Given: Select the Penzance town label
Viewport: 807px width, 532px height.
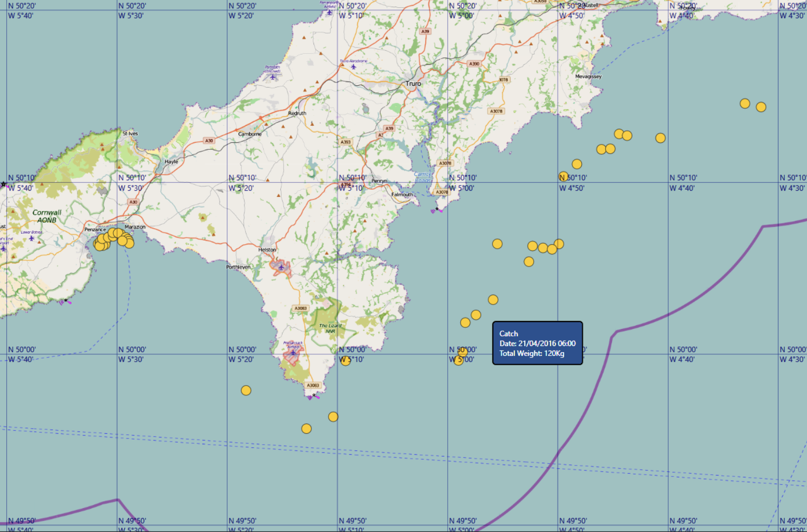Looking at the screenshot, I should click(x=95, y=229).
